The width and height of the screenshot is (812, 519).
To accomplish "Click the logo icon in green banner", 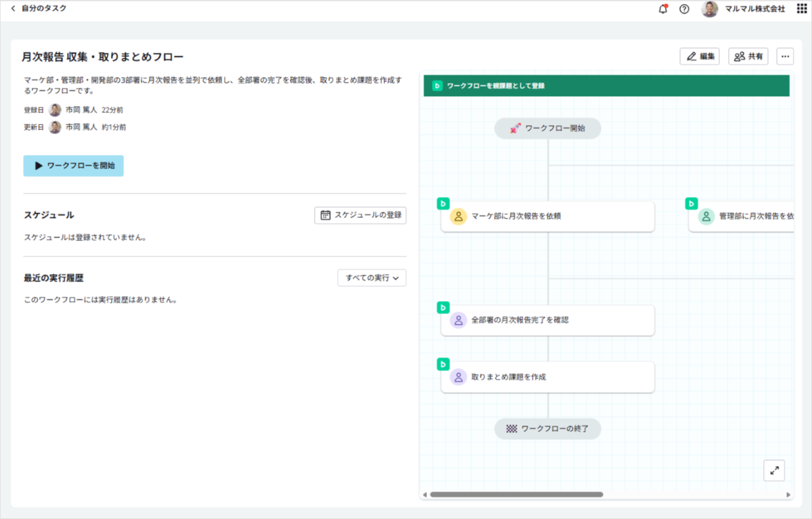I will (437, 86).
